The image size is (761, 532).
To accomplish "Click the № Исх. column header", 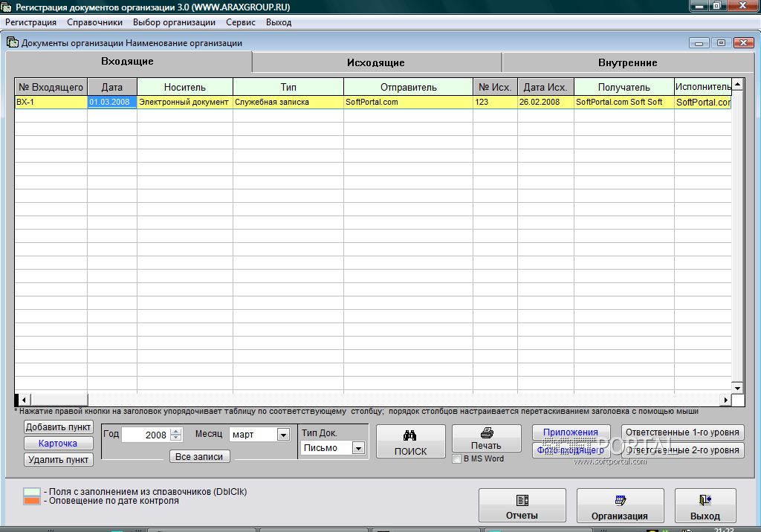I will (495, 88).
